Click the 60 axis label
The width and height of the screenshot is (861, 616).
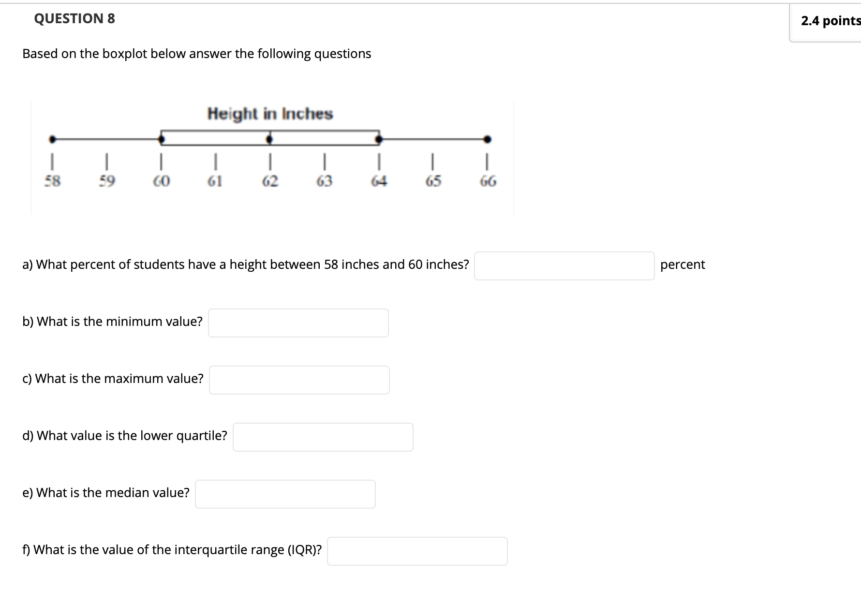click(x=162, y=181)
